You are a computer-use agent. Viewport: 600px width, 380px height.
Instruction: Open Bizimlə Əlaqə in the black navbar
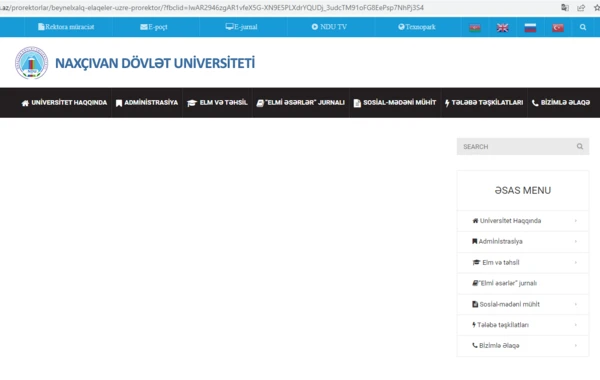click(561, 103)
